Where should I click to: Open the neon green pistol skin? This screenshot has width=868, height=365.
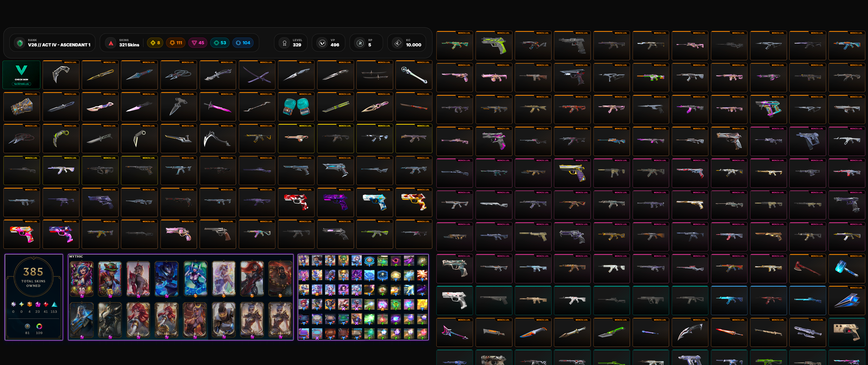click(x=494, y=46)
